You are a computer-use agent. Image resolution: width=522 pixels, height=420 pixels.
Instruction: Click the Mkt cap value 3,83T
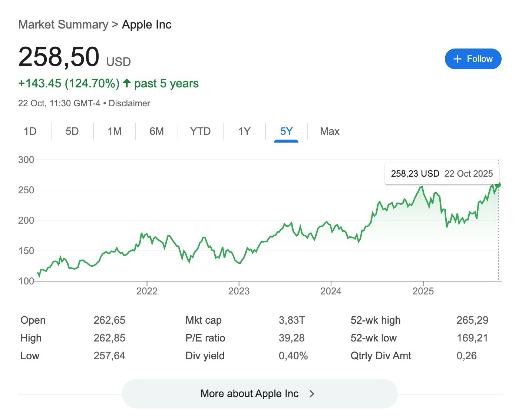292,320
